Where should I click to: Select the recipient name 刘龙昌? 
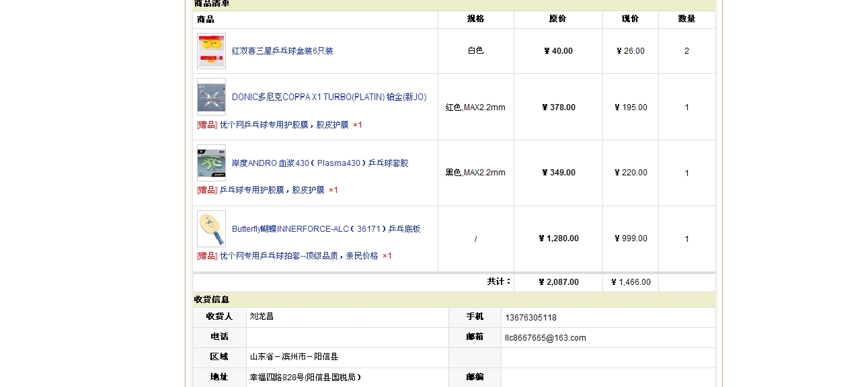coord(262,316)
